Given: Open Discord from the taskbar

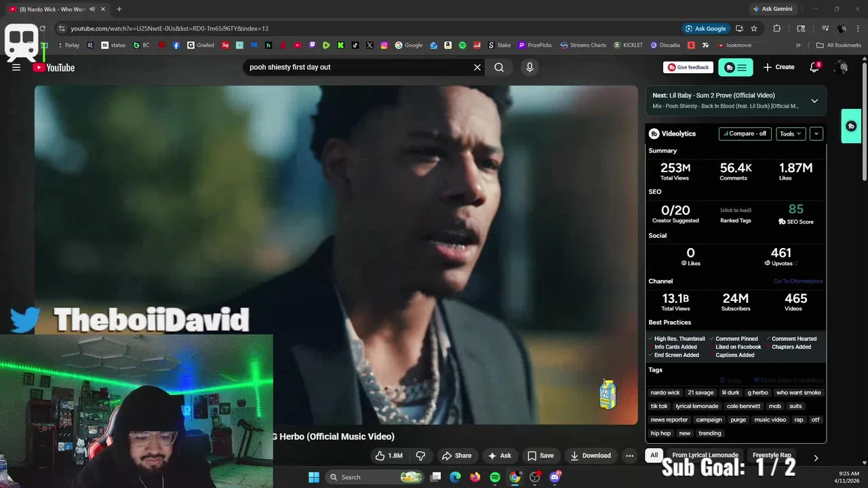Looking at the screenshot, I should tap(555, 477).
